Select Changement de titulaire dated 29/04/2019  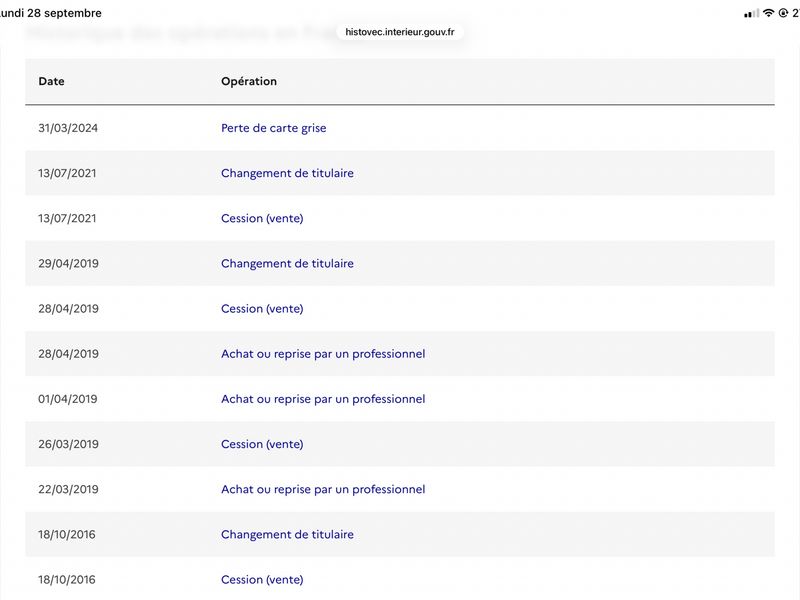(x=287, y=264)
